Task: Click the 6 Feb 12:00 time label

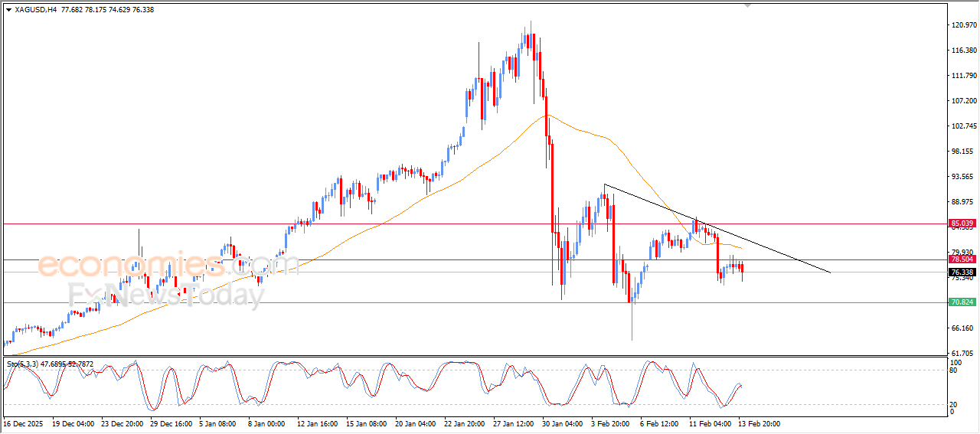Action: [660, 423]
